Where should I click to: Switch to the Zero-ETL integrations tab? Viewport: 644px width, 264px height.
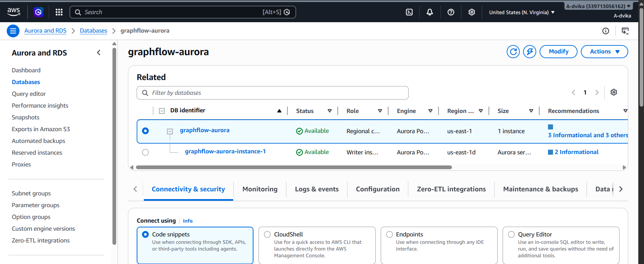(x=451, y=189)
